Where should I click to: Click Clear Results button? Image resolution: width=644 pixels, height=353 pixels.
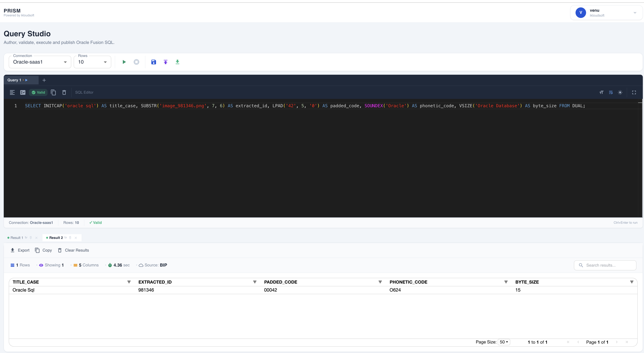click(x=74, y=250)
